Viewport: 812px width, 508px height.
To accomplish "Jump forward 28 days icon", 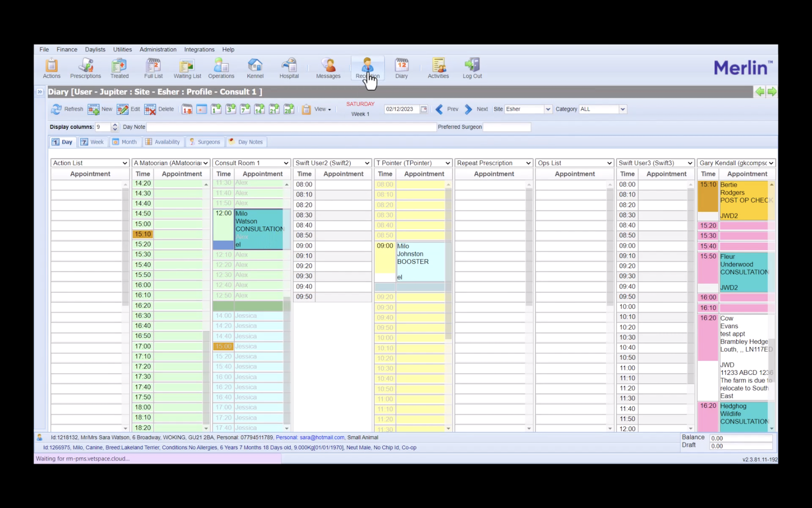I will point(289,109).
